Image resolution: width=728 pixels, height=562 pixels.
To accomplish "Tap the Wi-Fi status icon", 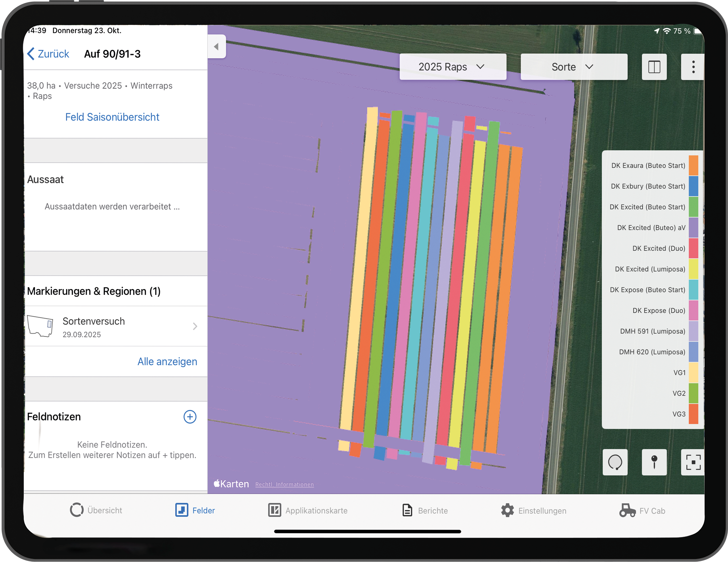I will pyautogui.click(x=667, y=31).
